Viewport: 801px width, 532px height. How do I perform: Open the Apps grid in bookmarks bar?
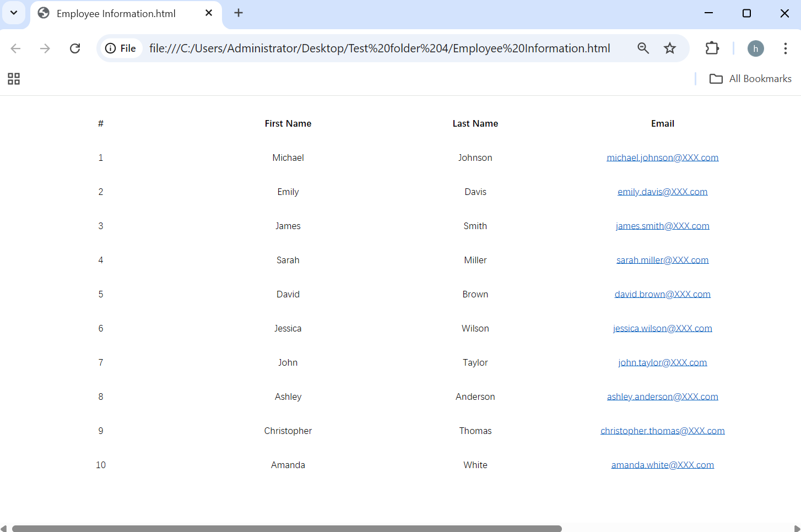click(x=14, y=79)
